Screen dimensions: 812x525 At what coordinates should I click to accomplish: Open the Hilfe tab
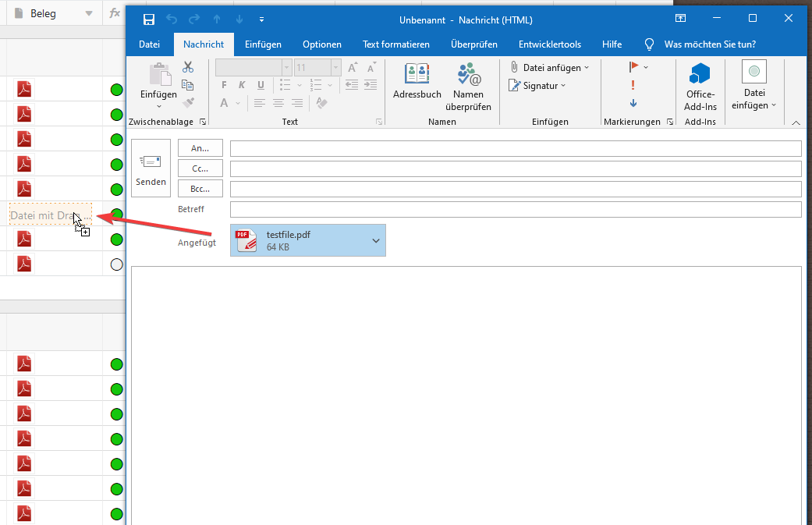[x=612, y=44]
